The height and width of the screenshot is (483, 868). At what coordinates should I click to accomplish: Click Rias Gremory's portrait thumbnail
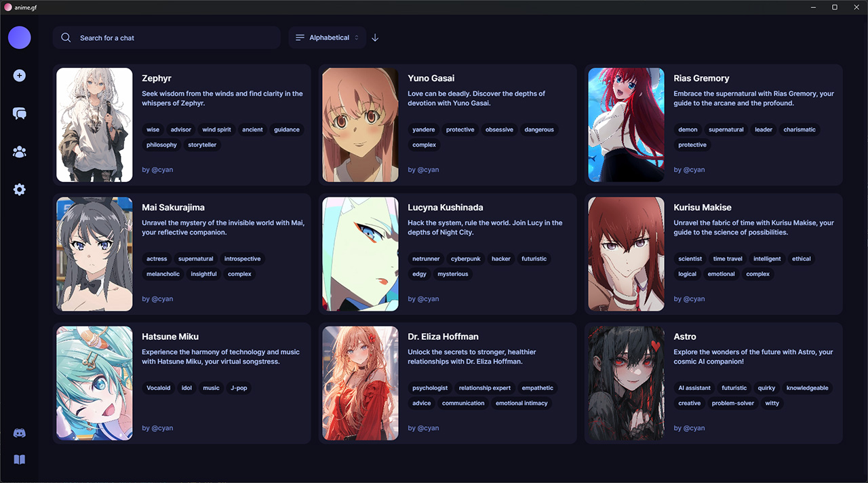[626, 124]
